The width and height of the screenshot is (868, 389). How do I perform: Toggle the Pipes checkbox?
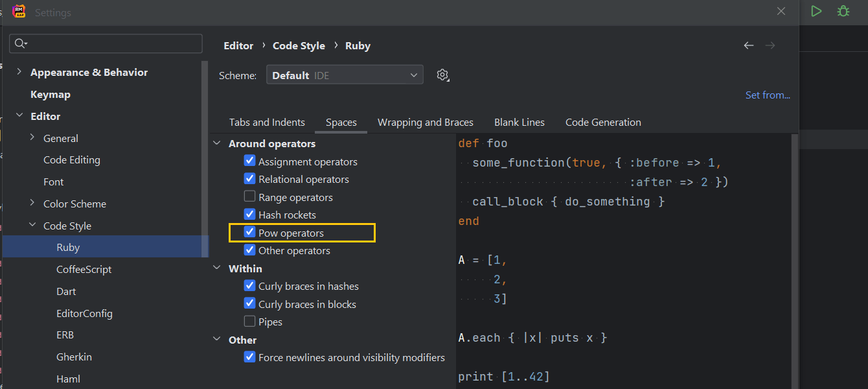(249, 321)
